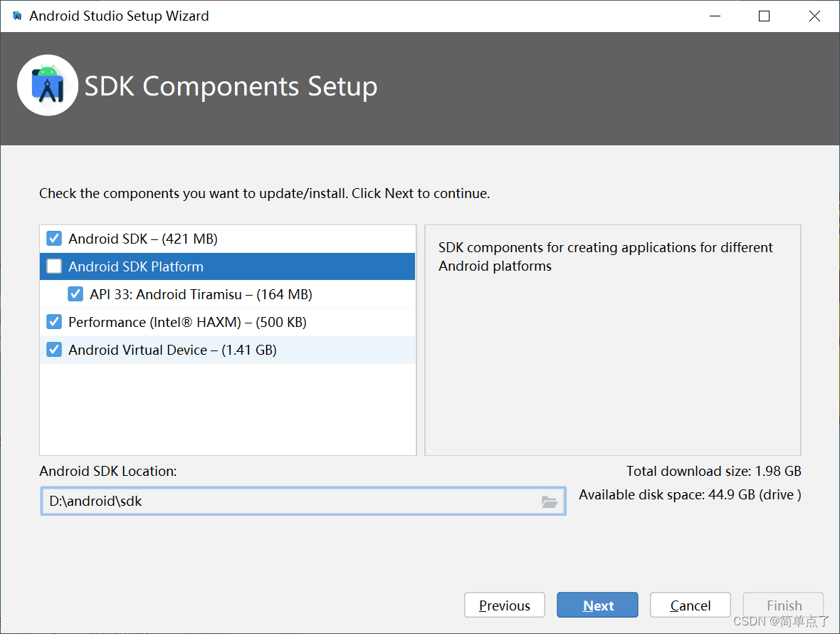
Task: Click the Total download size text
Action: point(713,471)
